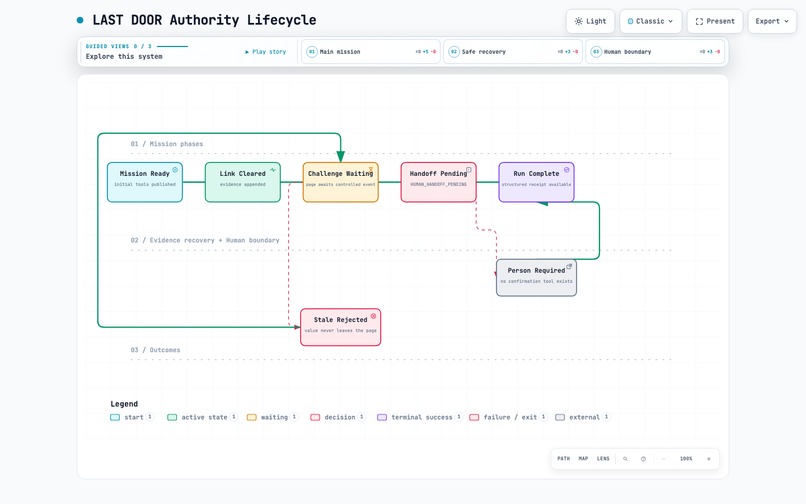Toggle the start legend item
The image size is (806, 504).
click(x=132, y=417)
